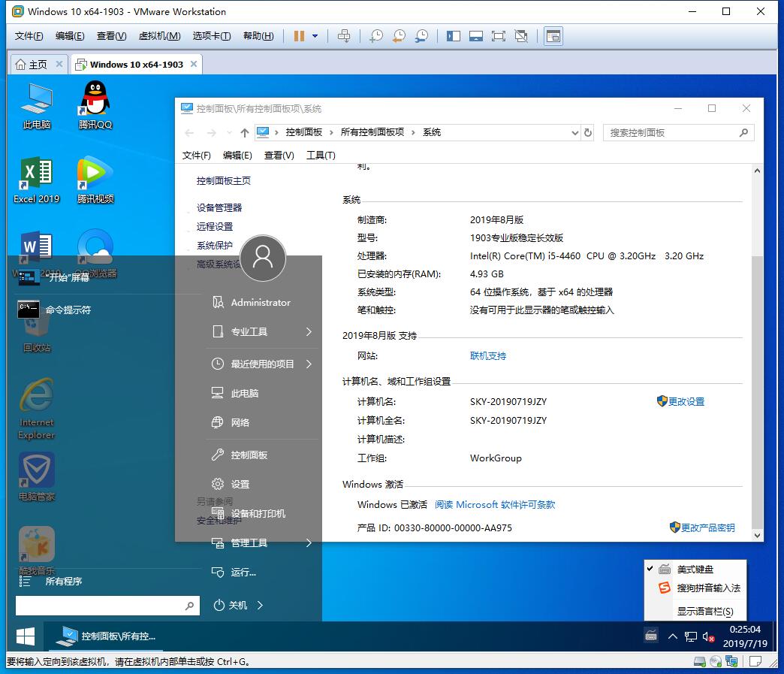This screenshot has height=674, width=784.
Task: Open 阅读 Microsoft 软件许可条款 link
Action: pos(495,504)
